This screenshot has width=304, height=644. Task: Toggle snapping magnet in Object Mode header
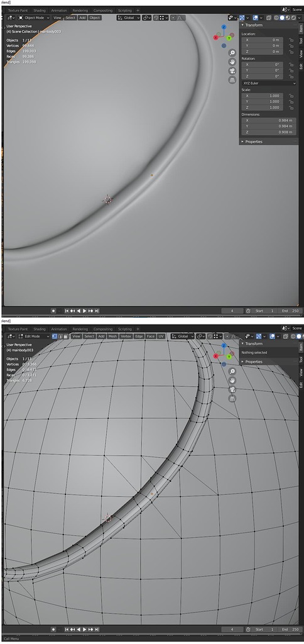156,18
